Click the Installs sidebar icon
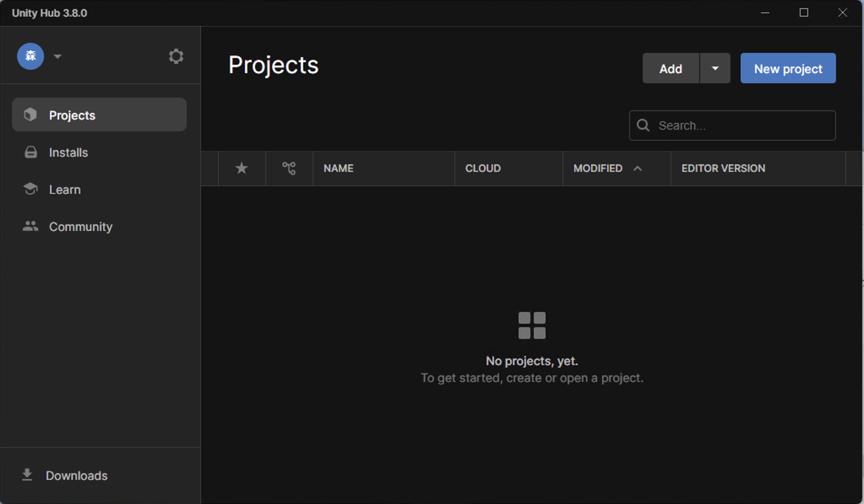The width and height of the screenshot is (864, 504). [30, 152]
